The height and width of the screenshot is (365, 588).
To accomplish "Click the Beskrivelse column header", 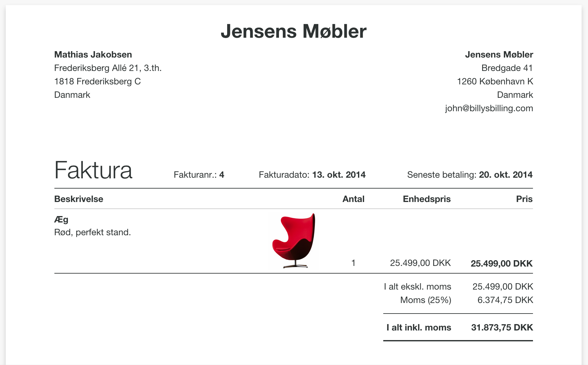I will pyautogui.click(x=79, y=199).
